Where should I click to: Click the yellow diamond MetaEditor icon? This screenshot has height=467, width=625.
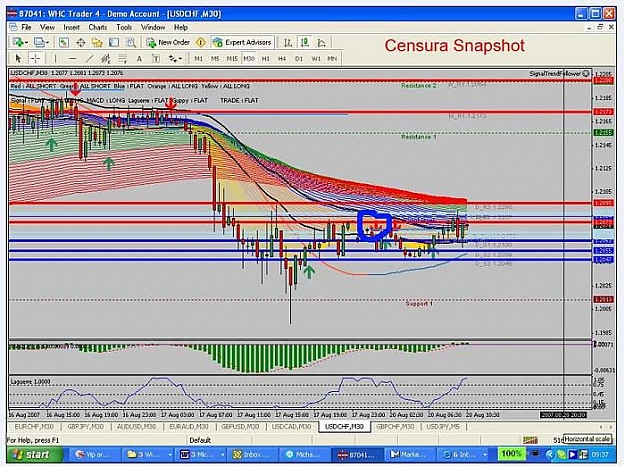point(201,42)
